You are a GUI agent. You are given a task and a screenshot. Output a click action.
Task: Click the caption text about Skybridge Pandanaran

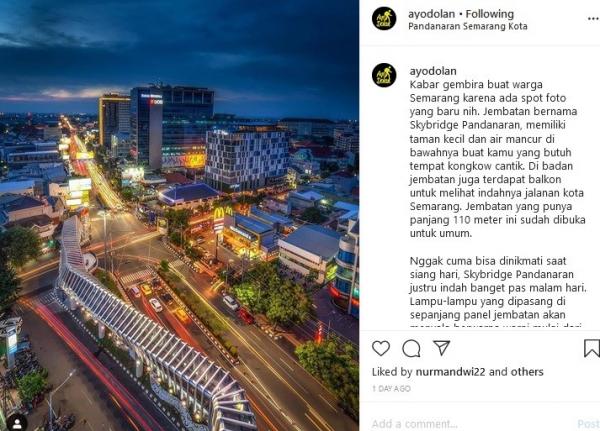(x=497, y=159)
